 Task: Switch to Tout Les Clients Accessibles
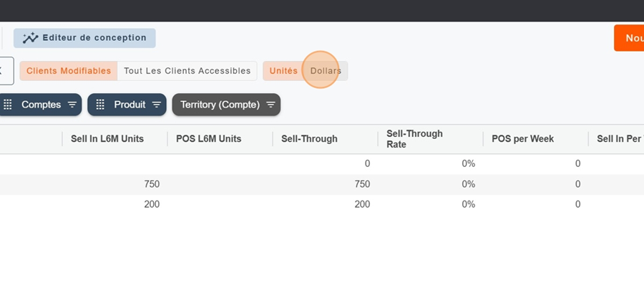pos(187,71)
